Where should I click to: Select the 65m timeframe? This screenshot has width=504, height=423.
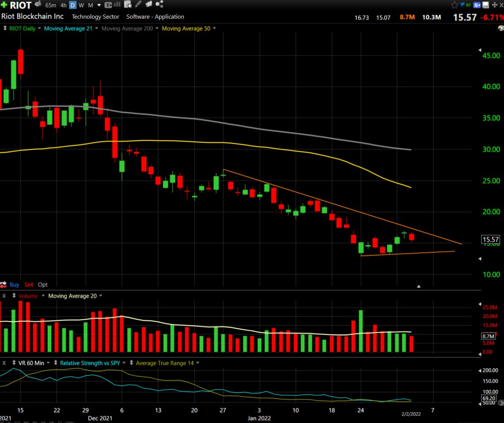(x=51, y=5)
